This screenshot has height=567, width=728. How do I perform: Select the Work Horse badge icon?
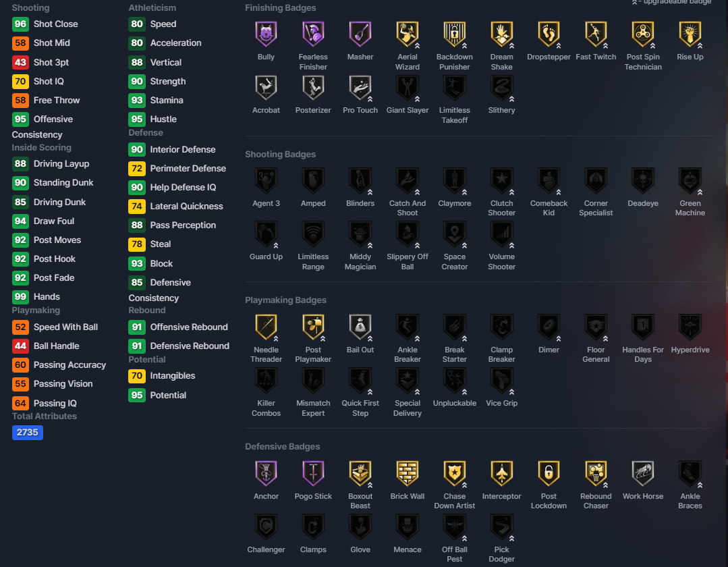643,473
